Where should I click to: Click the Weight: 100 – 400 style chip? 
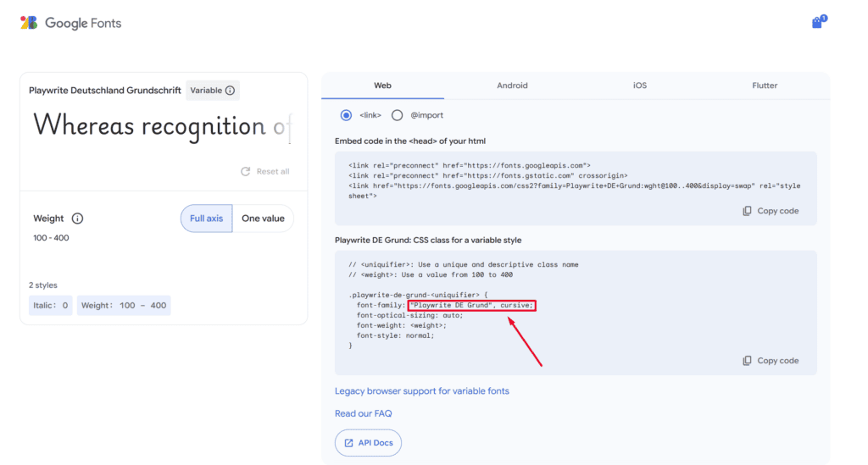(x=124, y=305)
